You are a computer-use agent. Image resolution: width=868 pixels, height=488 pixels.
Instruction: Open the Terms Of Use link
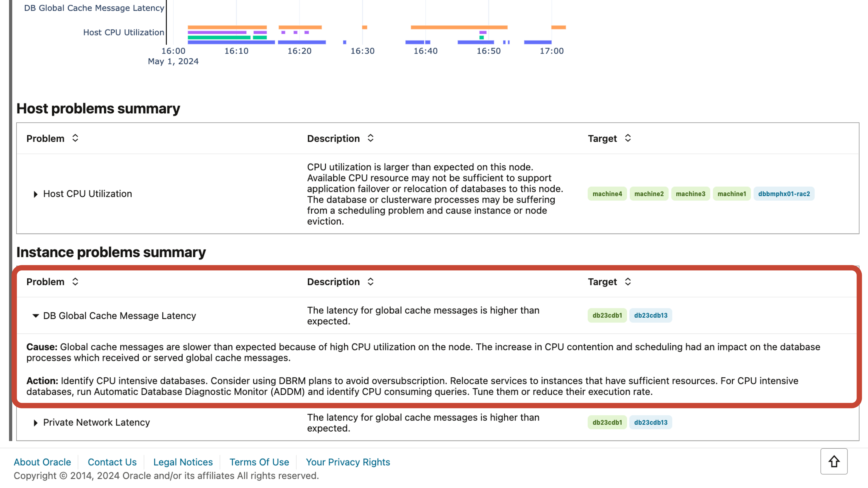259,462
